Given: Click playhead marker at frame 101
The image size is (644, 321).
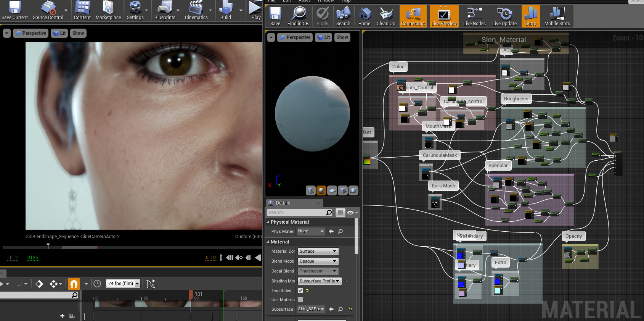Looking at the screenshot, I should coord(191,294).
